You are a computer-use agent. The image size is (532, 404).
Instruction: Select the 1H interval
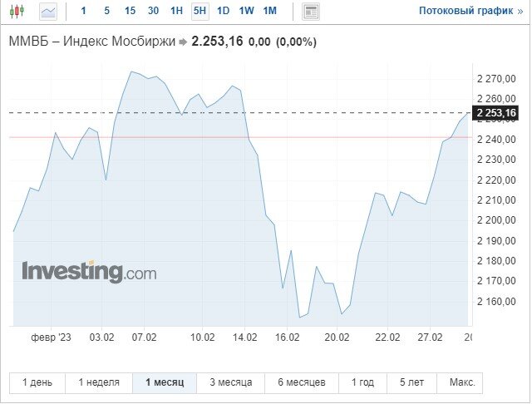[x=176, y=11]
